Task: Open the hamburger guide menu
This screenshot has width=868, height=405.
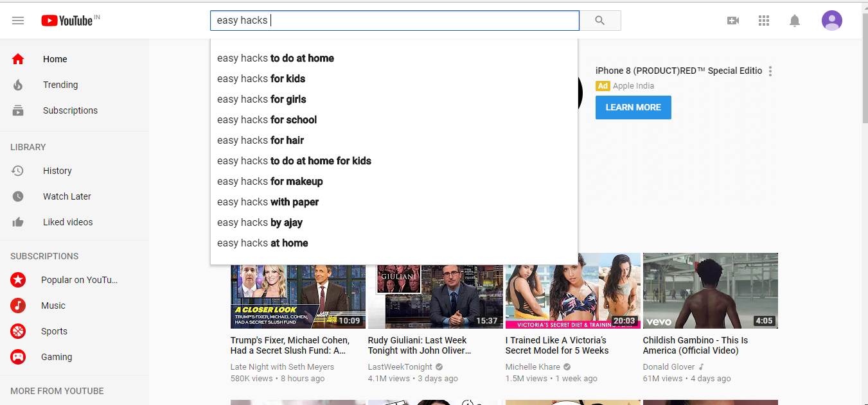Action: pos(18,21)
